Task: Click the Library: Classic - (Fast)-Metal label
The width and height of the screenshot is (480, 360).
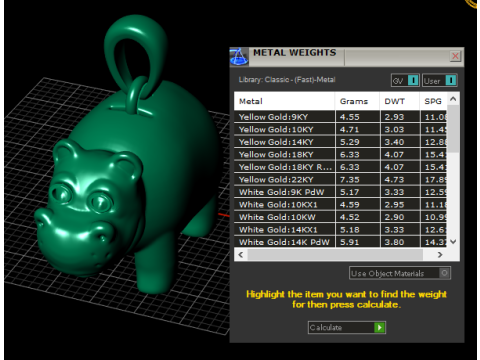Action: [287, 80]
